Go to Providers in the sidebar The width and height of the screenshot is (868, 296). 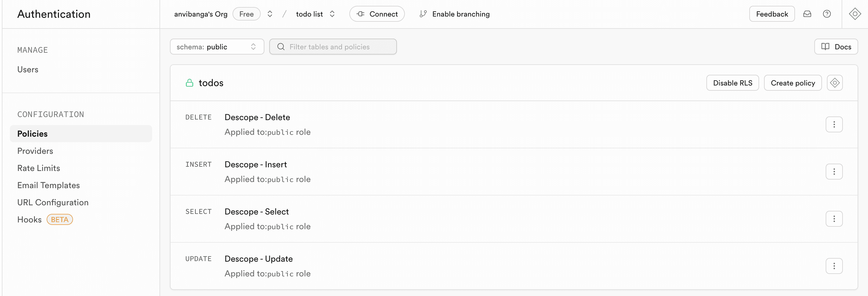[35, 151]
